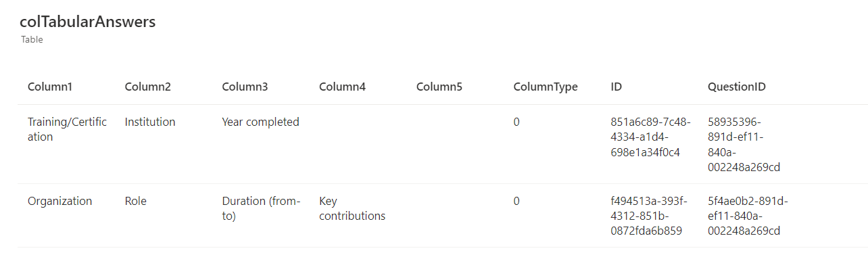The width and height of the screenshot is (868, 257).
Task: Click the Organization cell
Action: click(x=59, y=202)
